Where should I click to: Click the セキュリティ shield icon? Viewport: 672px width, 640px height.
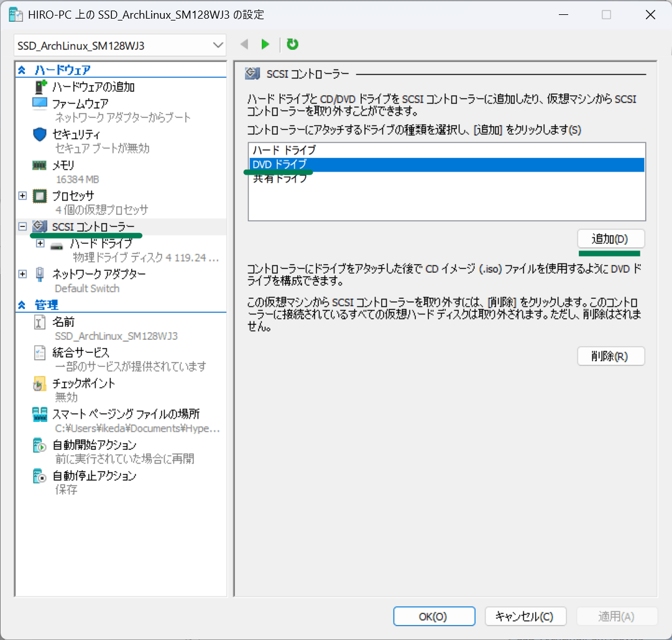pyautogui.click(x=40, y=134)
